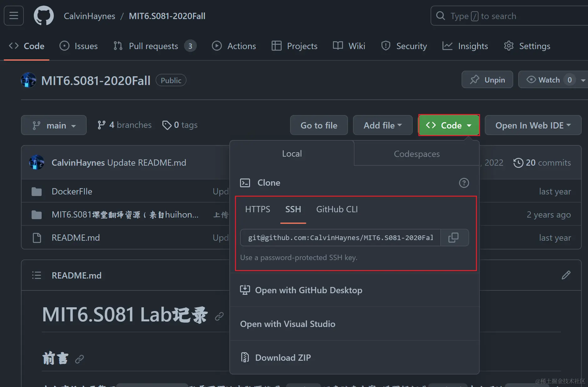This screenshot has width=588, height=387.
Task: Open the hamburger navigation menu
Action: pos(14,16)
